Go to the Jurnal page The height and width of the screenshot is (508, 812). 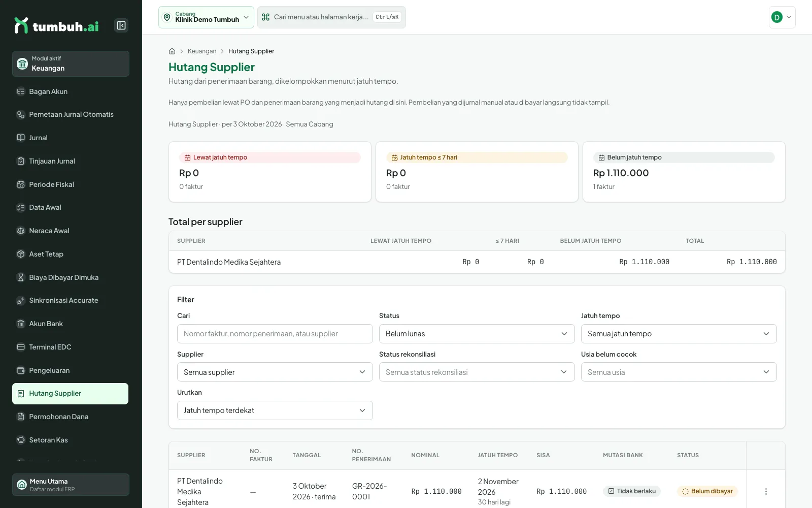(70, 138)
